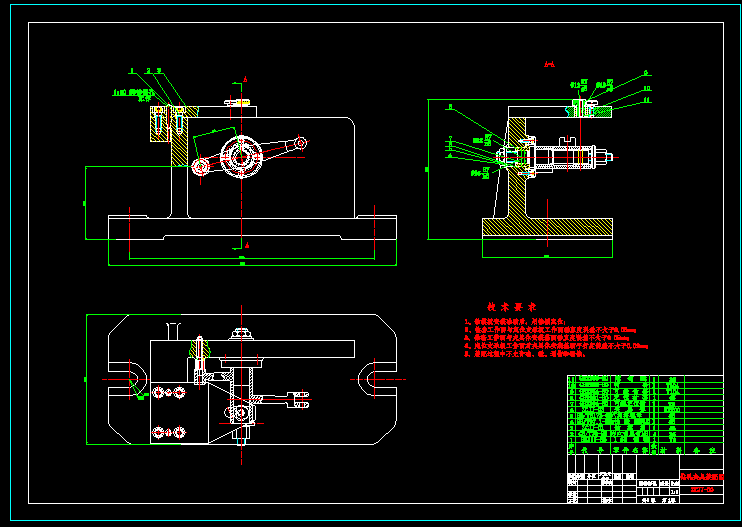Select technical requirement line 2 in red
The height and width of the screenshot is (527, 742).
[550, 330]
